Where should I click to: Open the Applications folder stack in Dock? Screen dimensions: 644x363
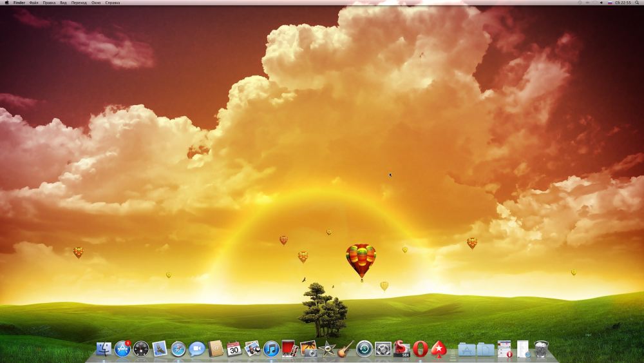click(x=466, y=349)
